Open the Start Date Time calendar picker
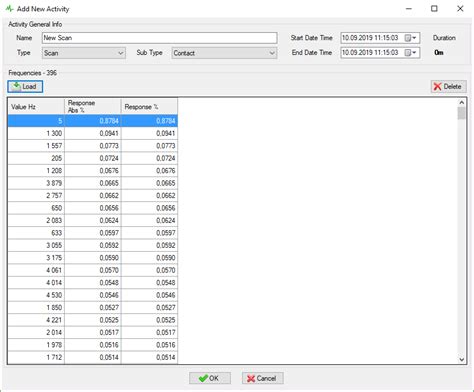This screenshot has width=474, height=392. [x=411, y=38]
